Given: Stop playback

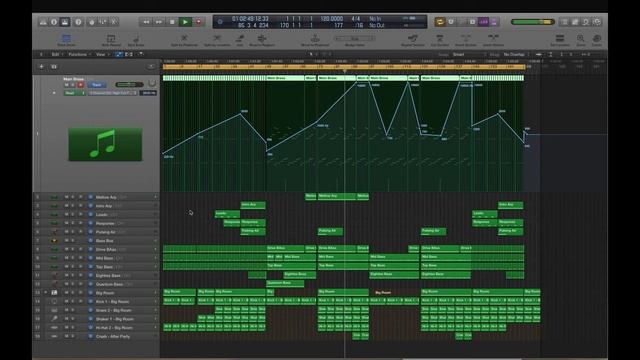Looking at the screenshot, I should coord(172,22).
